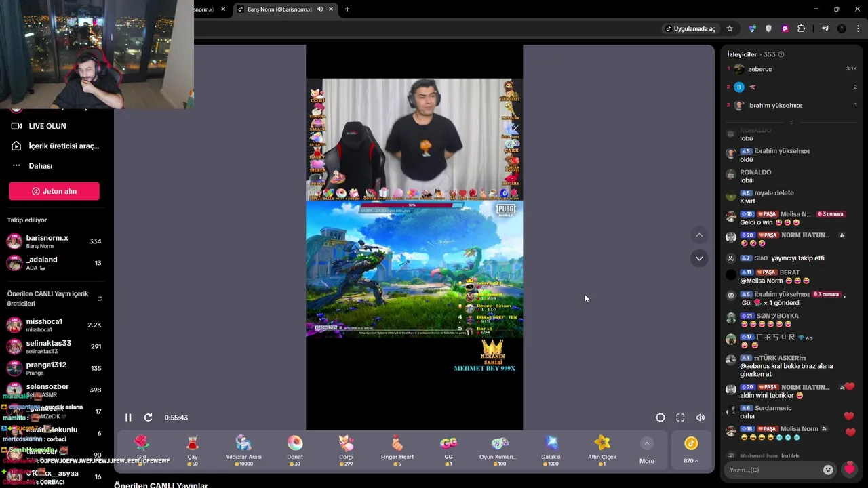The width and height of the screenshot is (868, 488).
Task: Send the Altın Çiçek gift
Action: [602, 450]
